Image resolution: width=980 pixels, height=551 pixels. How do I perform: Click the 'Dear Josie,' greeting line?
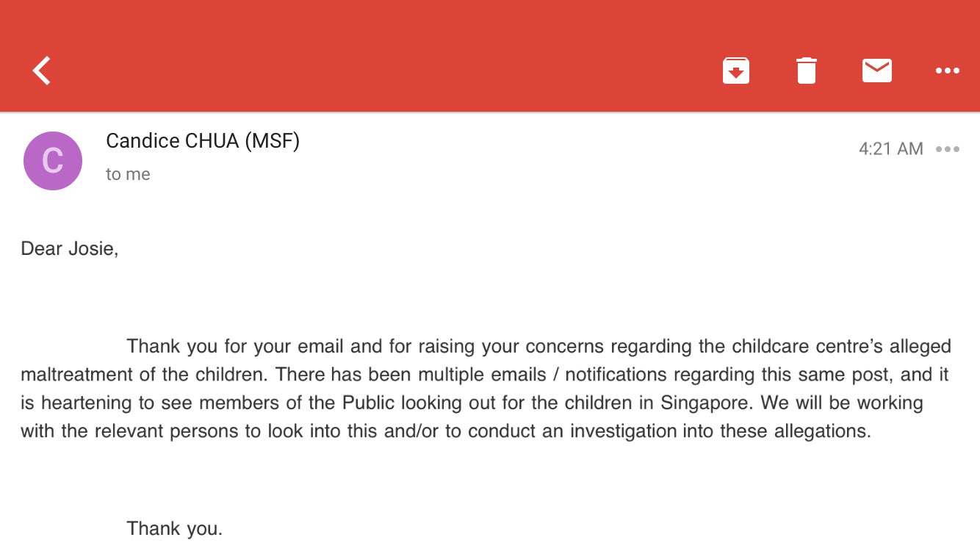pos(70,248)
